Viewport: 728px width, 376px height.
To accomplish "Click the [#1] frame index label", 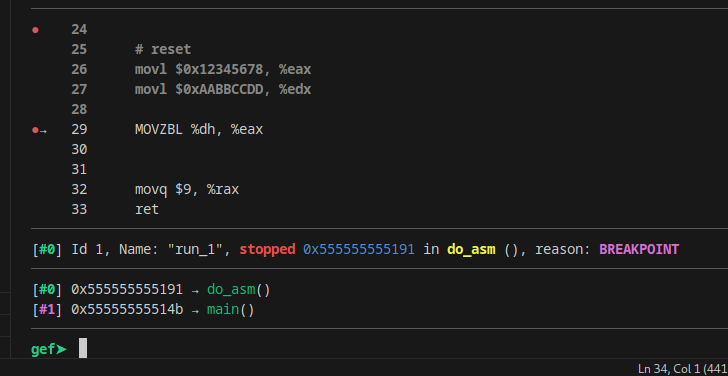I will tap(47, 310).
